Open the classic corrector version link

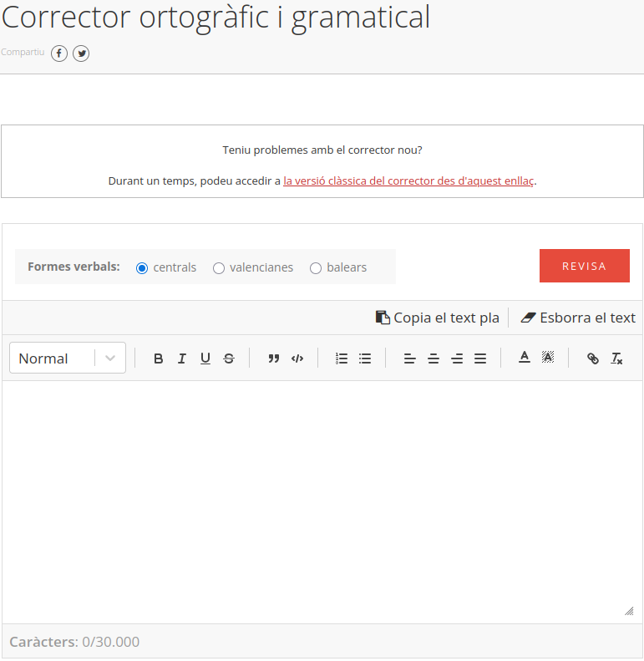coord(408,181)
